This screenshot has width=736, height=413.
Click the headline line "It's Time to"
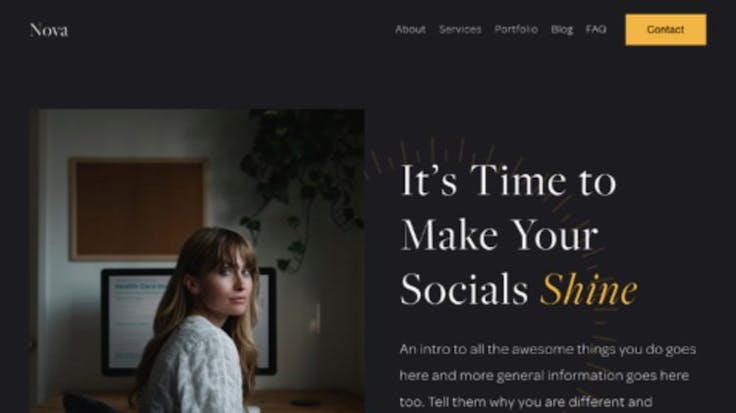(508, 181)
